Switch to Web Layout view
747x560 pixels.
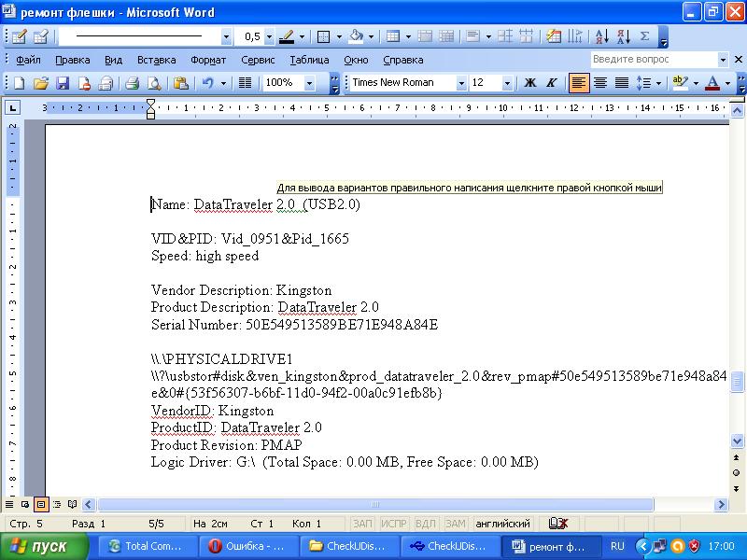click(25, 504)
